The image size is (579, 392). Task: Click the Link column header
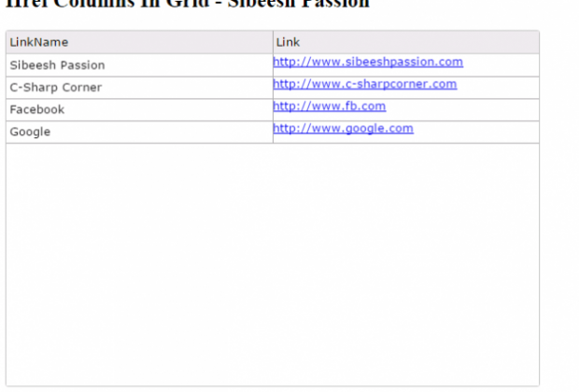click(x=288, y=42)
